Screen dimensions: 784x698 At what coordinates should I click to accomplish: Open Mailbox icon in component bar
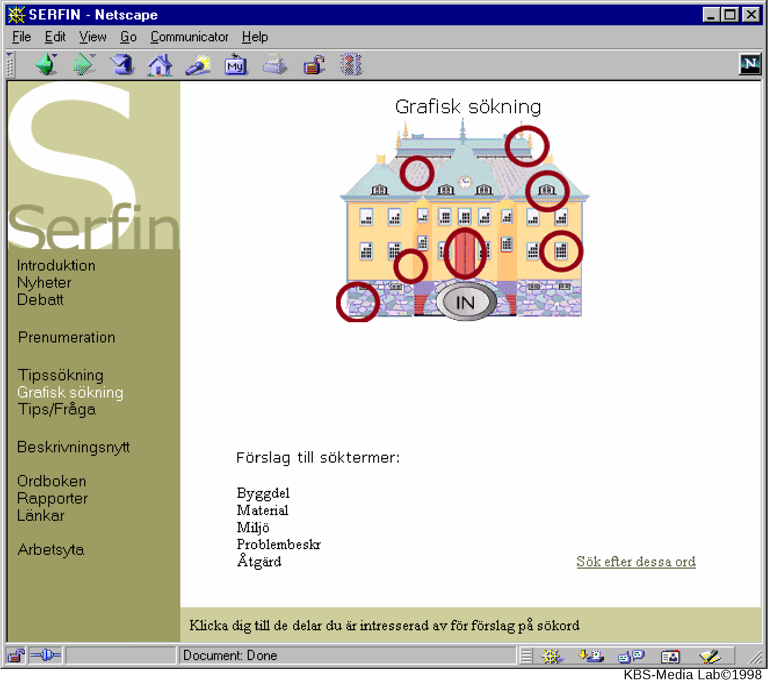[592, 657]
